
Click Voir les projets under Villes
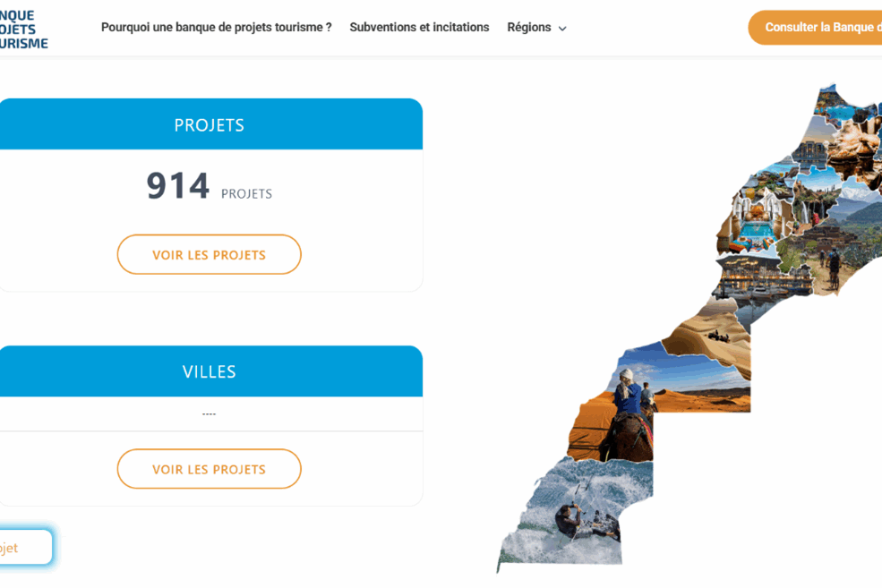coord(209,469)
